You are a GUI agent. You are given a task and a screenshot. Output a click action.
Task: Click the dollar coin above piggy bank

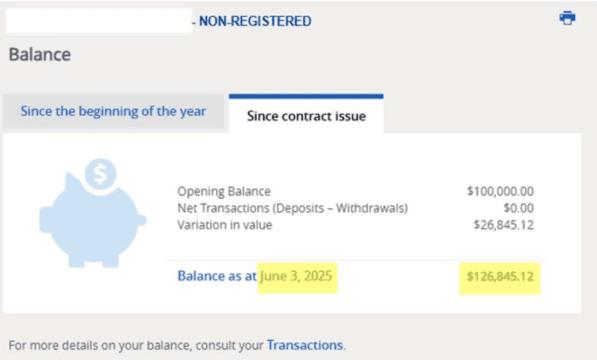click(101, 174)
